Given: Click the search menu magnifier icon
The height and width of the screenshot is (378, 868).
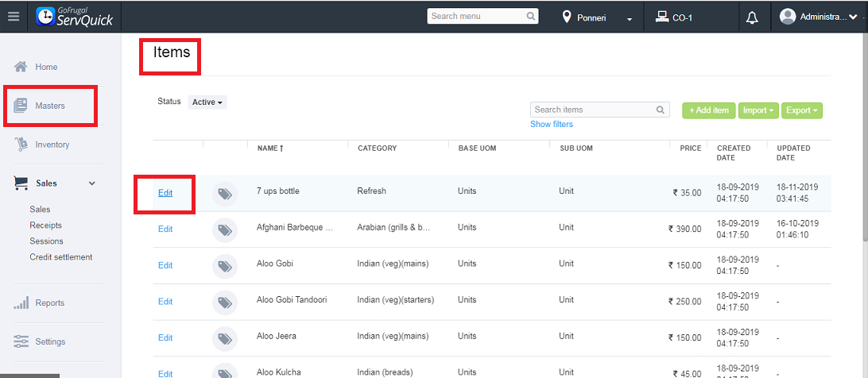Looking at the screenshot, I should [531, 16].
